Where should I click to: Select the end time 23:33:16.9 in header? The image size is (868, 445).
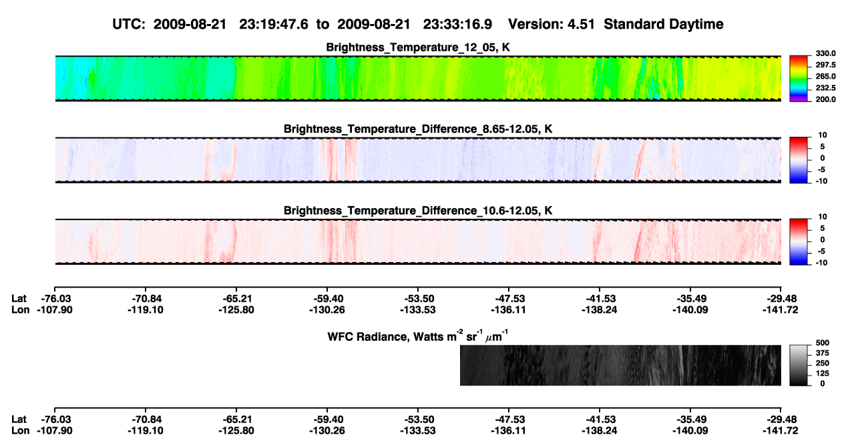457,24
